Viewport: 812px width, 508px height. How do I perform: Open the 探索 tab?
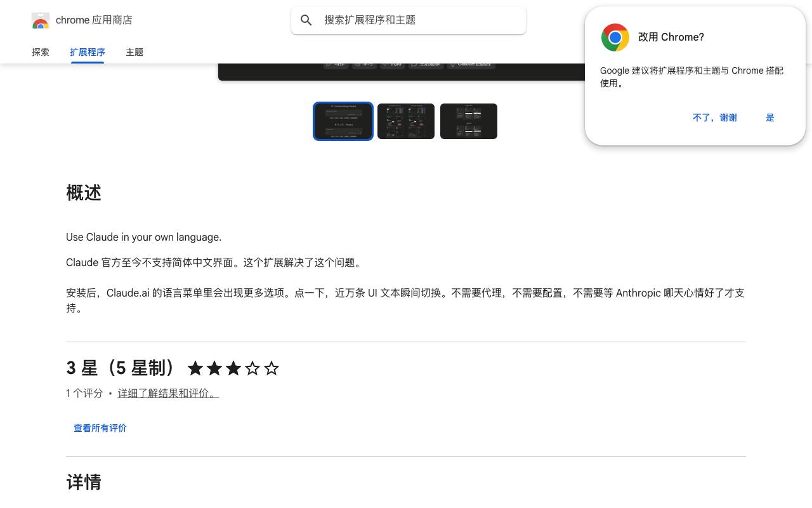pyautogui.click(x=41, y=52)
